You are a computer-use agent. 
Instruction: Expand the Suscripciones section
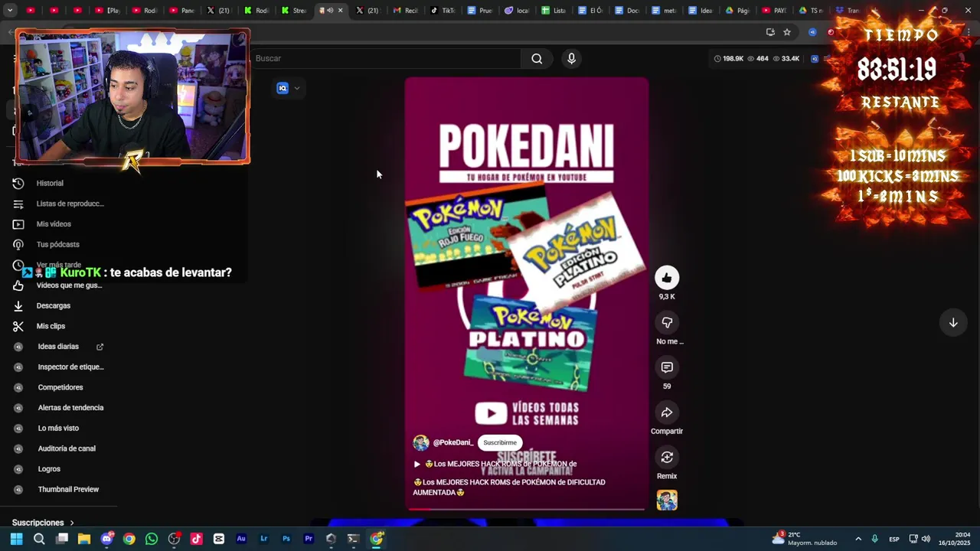44,523
